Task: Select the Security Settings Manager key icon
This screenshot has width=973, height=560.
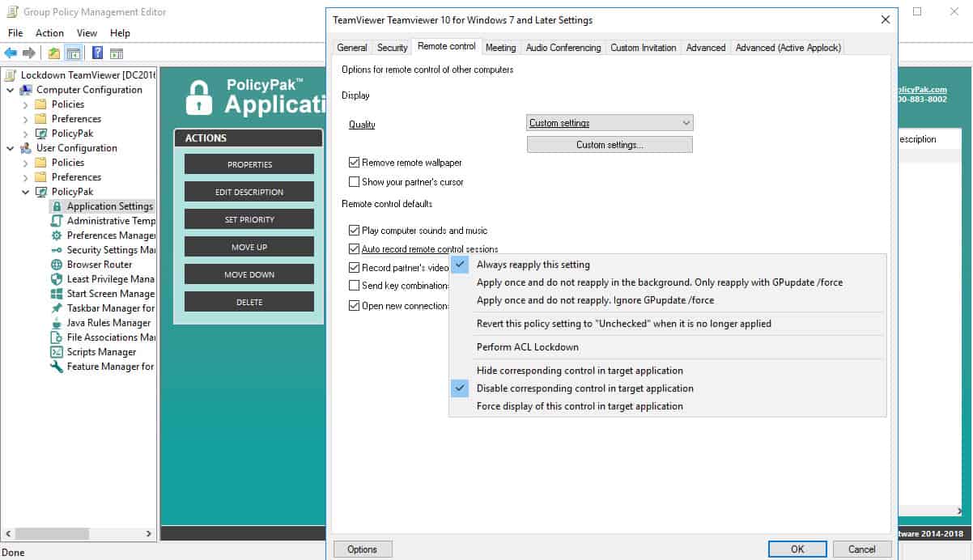Action: tap(57, 250)
